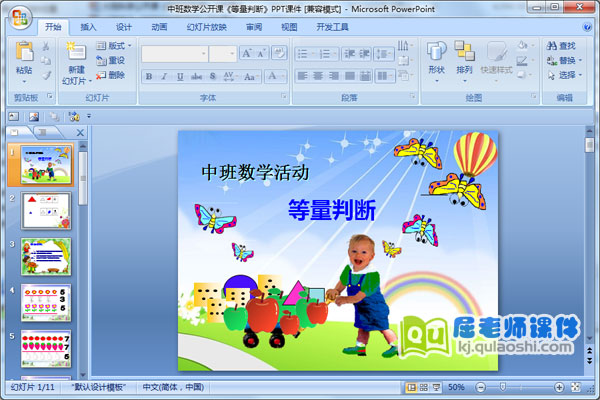Toggle Text Shadow formatting
The width and height of the screenshot is (600, 400).
tap(213, 77)
